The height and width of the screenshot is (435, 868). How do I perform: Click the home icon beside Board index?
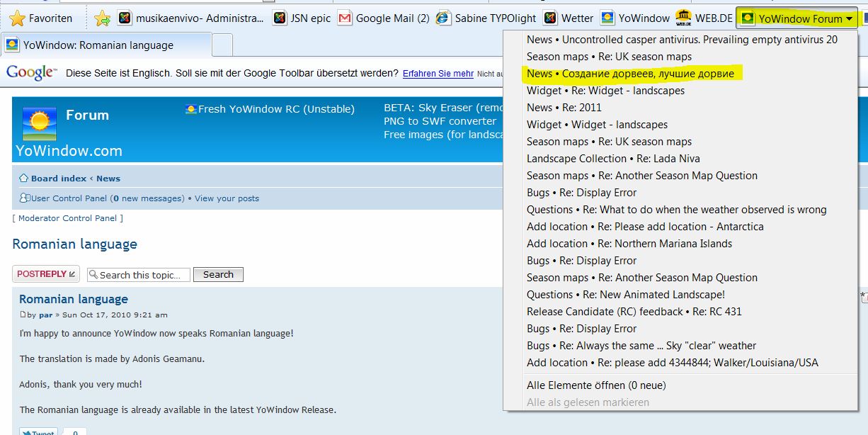(23, 179)
